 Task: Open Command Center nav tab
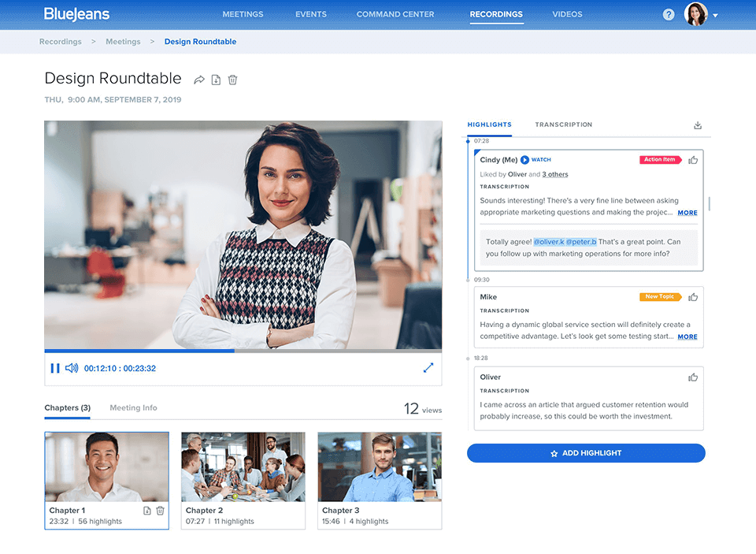point(395,14)
